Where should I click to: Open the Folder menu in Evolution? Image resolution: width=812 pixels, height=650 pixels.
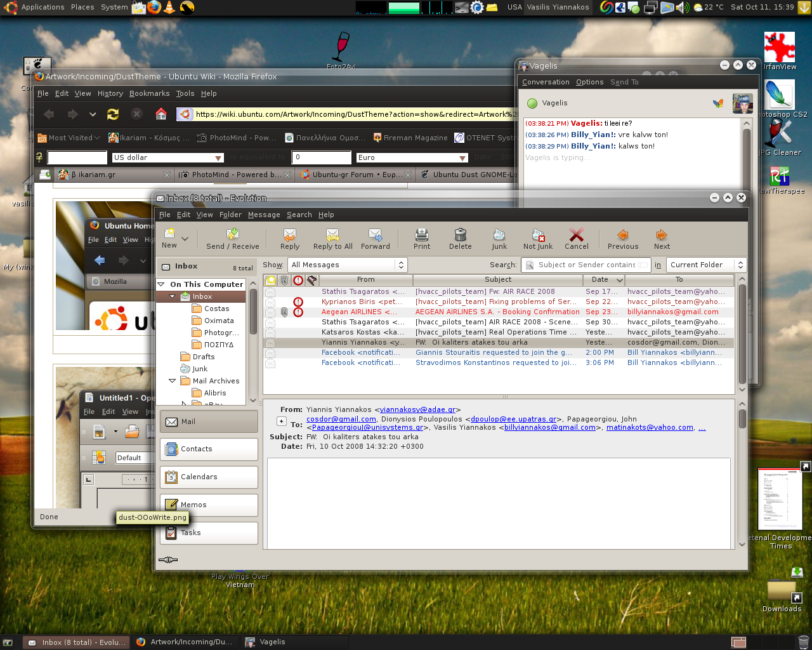pos(230,215)
